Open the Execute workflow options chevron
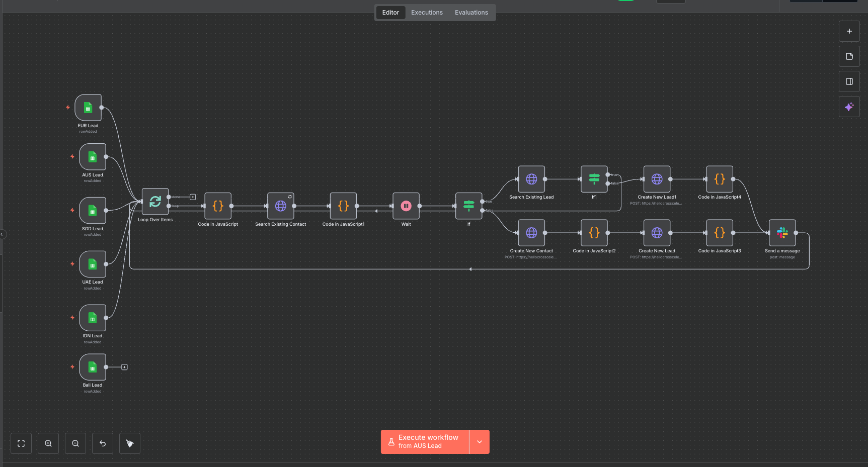Image resolution: width=868 pixels, height=467 pixels. (x=479, y=441)
